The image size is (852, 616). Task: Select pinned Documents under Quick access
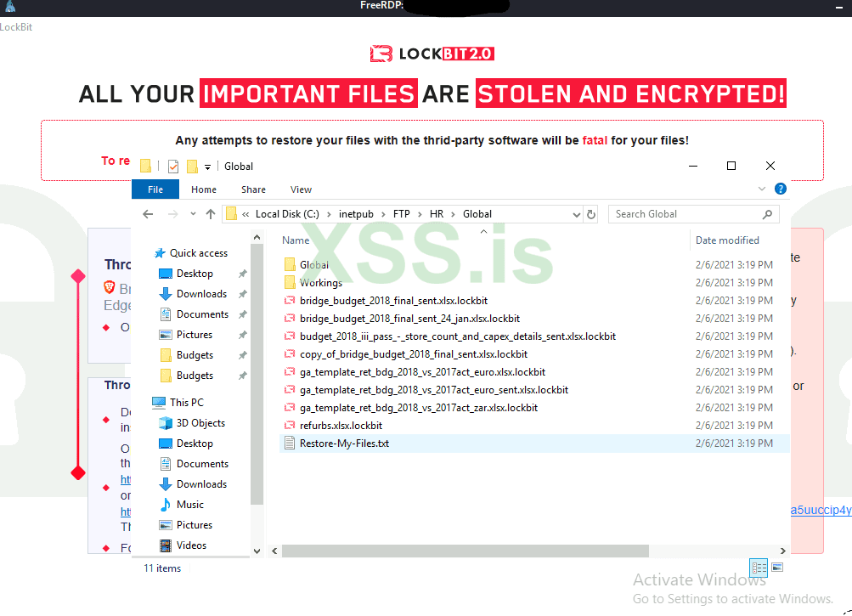(202, 314)
